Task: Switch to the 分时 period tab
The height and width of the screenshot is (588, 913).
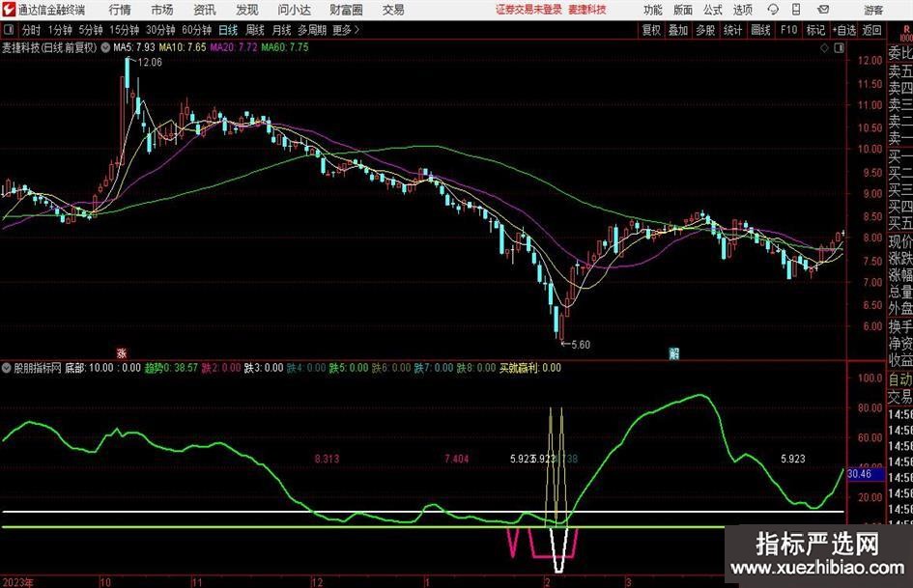Action: (31, 30)
